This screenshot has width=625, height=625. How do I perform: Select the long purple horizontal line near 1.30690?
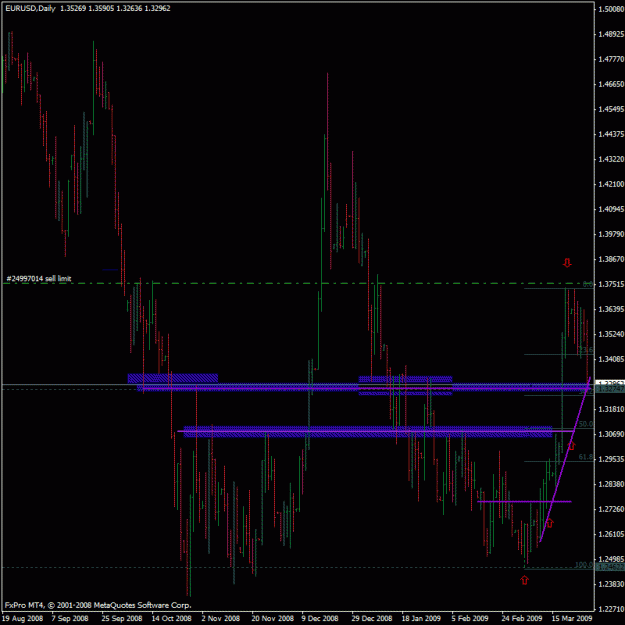click(x=375, y=431)
